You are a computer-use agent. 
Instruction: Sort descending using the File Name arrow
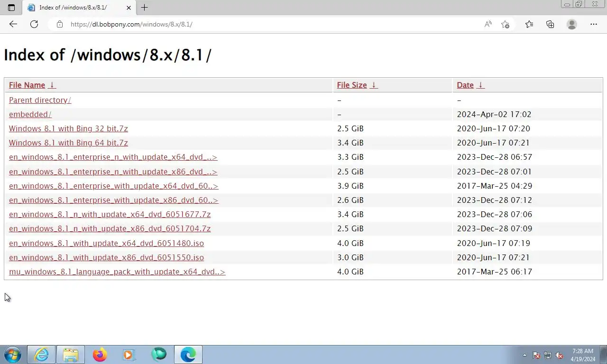click(52, 85)
